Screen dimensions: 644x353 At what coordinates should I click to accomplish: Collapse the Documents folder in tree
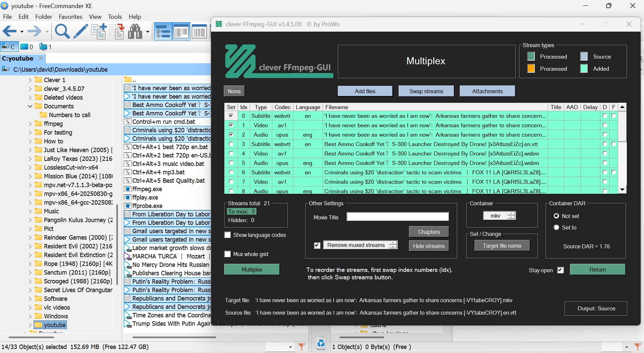[x=30, y=106]
